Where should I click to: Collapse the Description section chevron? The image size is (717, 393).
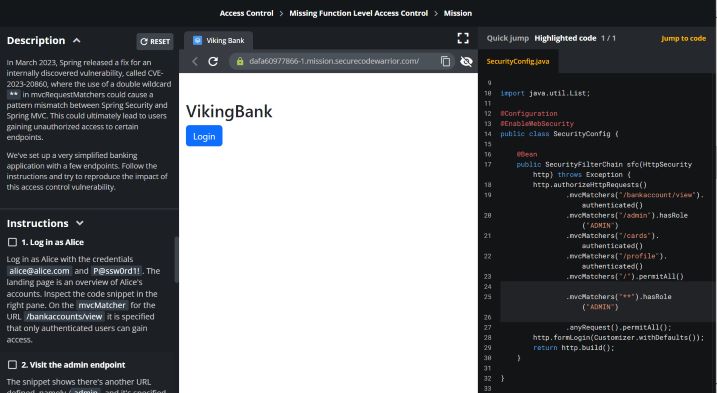(x=77, y=41)
